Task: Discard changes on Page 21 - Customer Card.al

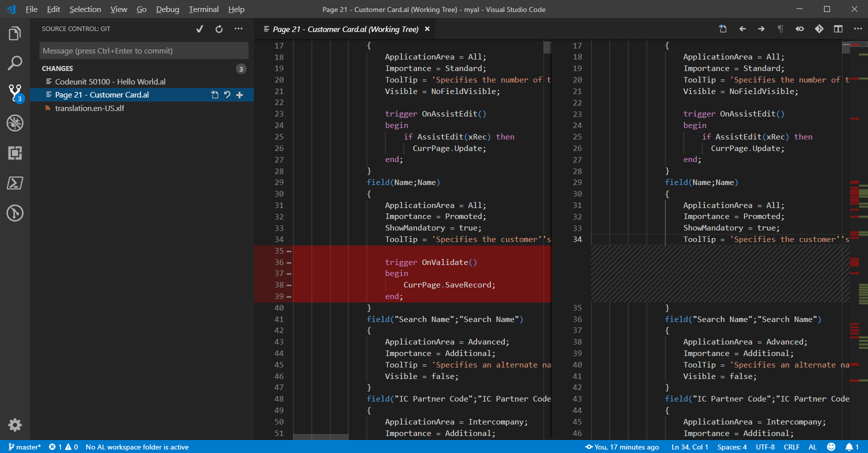Action: tap(227, 95)
